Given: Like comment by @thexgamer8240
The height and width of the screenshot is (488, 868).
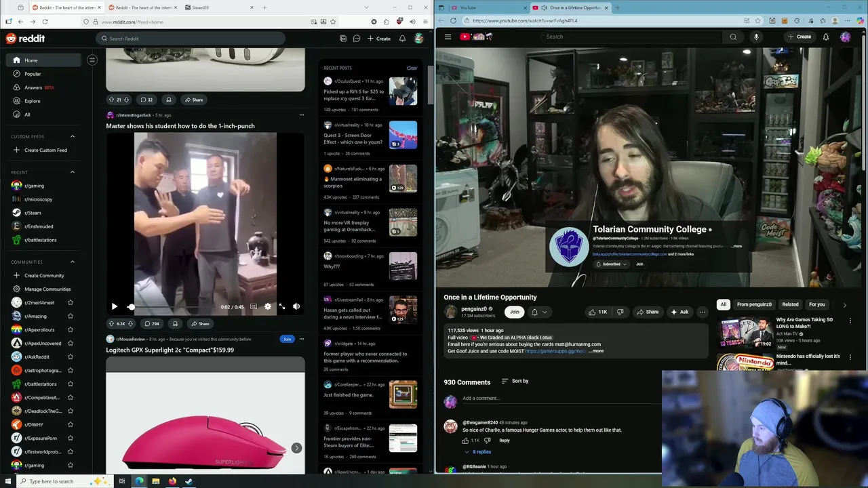Looking at the screenshot, I should [466, 441].
